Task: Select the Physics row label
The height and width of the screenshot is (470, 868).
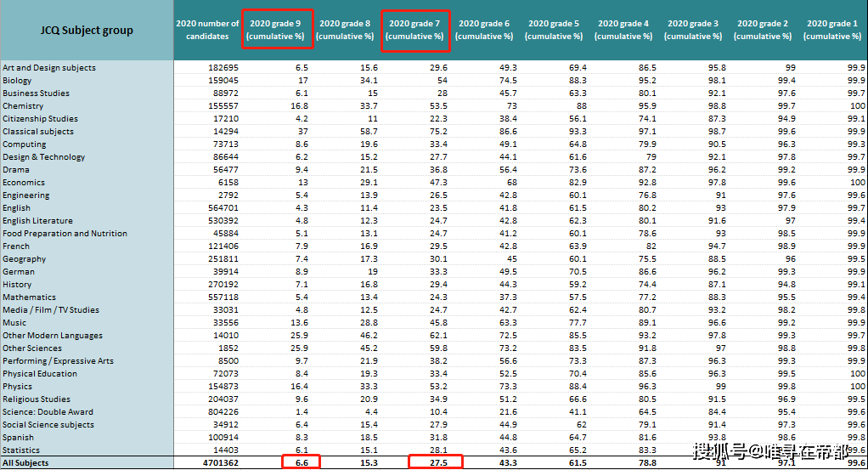Action: pos(17,387)
